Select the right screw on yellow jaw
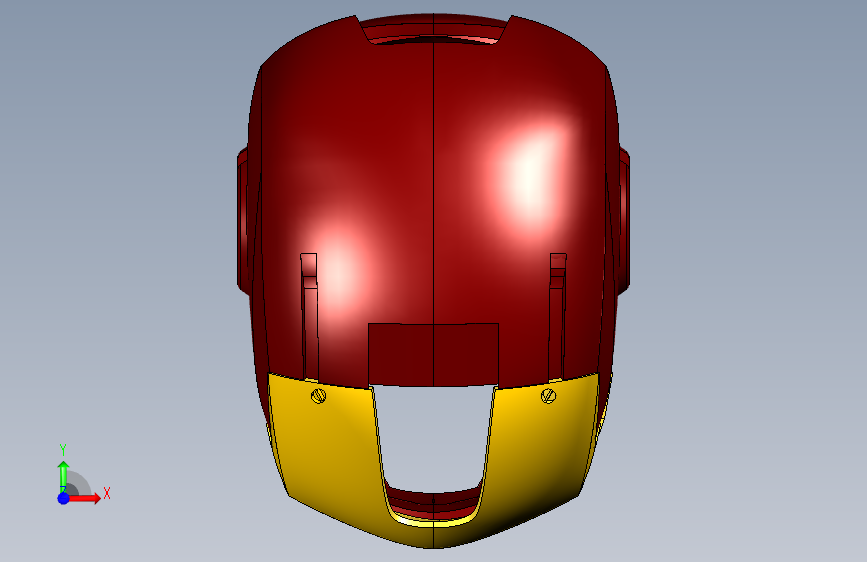Screen dimensions: 867x562 point(548,396)
